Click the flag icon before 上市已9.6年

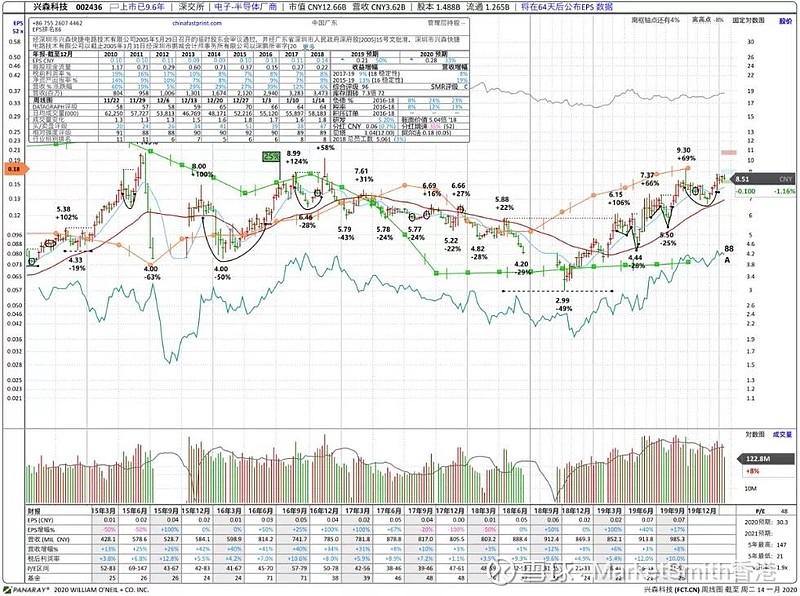114,7
